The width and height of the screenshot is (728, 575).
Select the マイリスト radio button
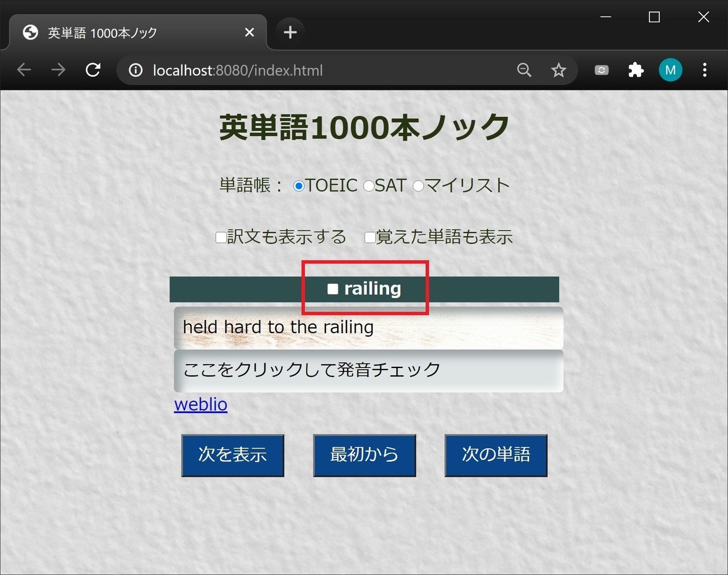point(418,186)
